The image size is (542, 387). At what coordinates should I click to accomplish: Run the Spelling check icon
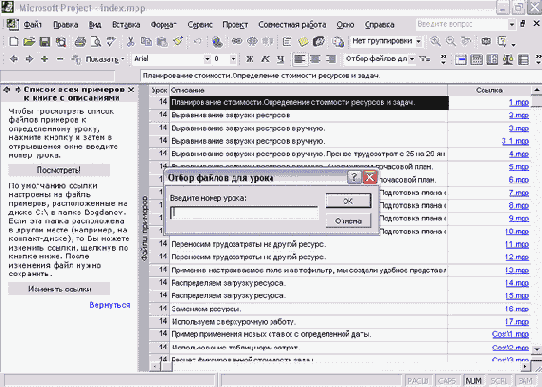(111, 42)
